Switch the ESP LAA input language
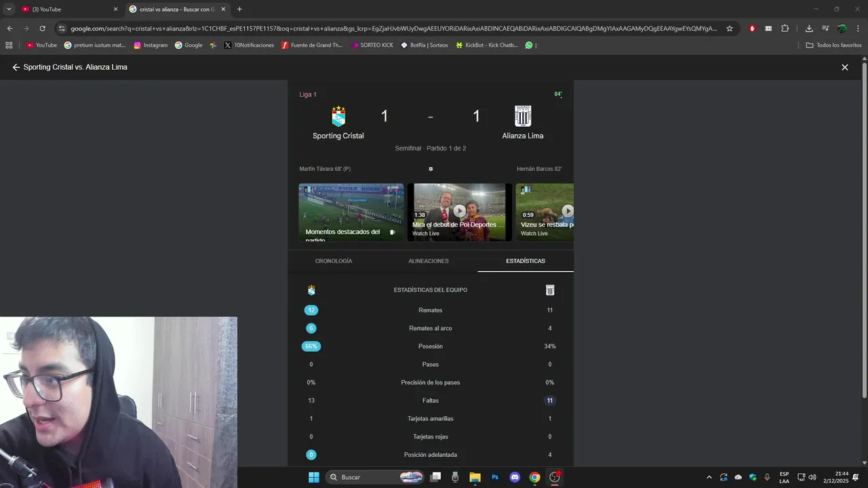Viewport: 868px width, 488px height. 784,477
